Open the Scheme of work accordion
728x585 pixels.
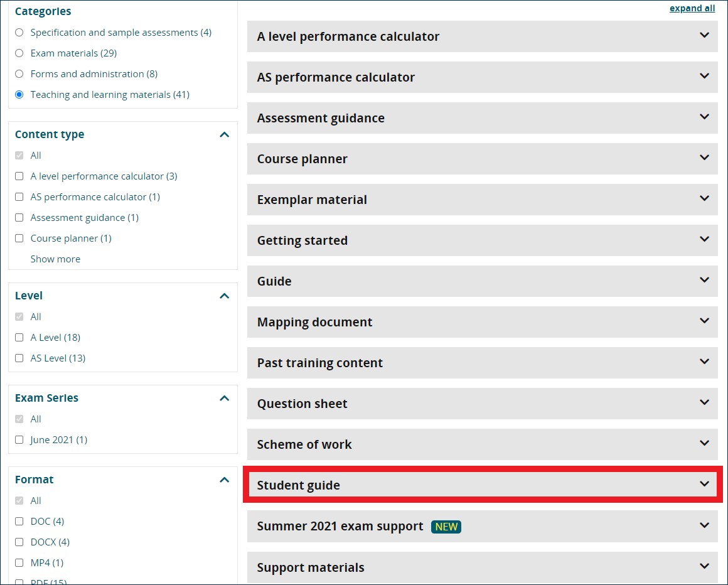tap(304, 444)
